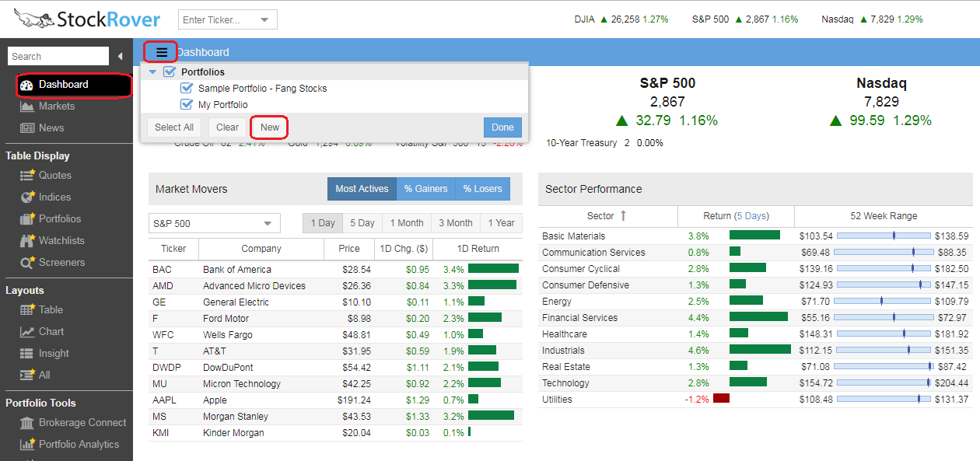This screenshot has width=980, height=461.
Task: Collapse the Portfolios tree group
Action: pos(152,72)
